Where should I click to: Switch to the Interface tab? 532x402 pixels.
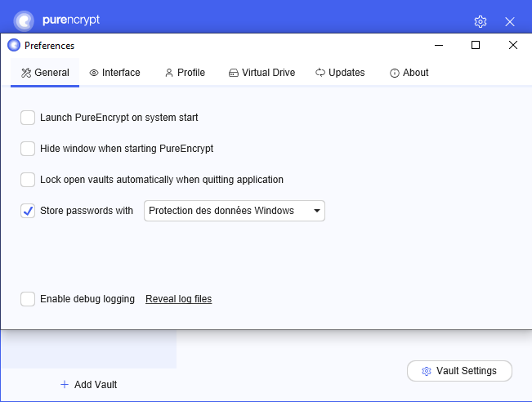pyautogui.click(x=114, y=73)
